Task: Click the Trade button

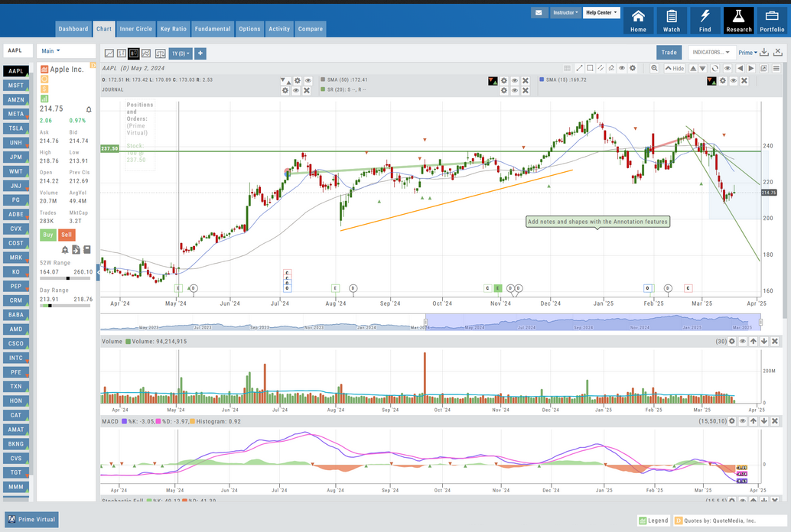Action: (669, 53)
